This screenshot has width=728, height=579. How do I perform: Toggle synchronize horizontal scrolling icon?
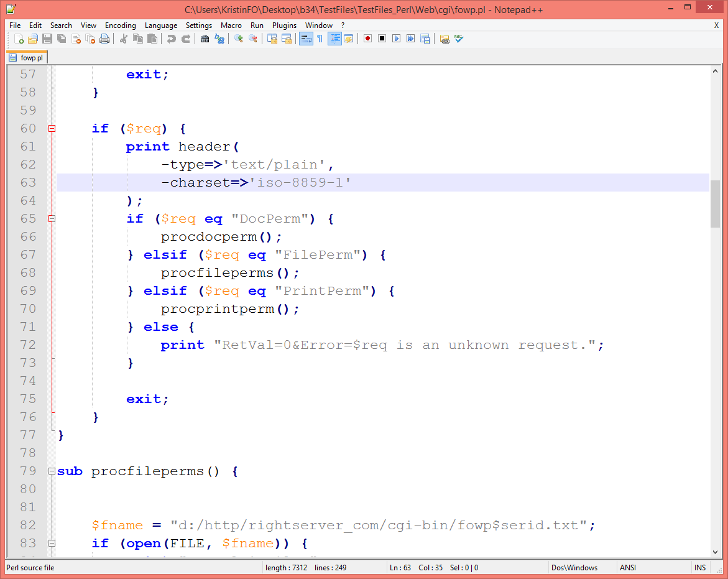click(287, 39)
